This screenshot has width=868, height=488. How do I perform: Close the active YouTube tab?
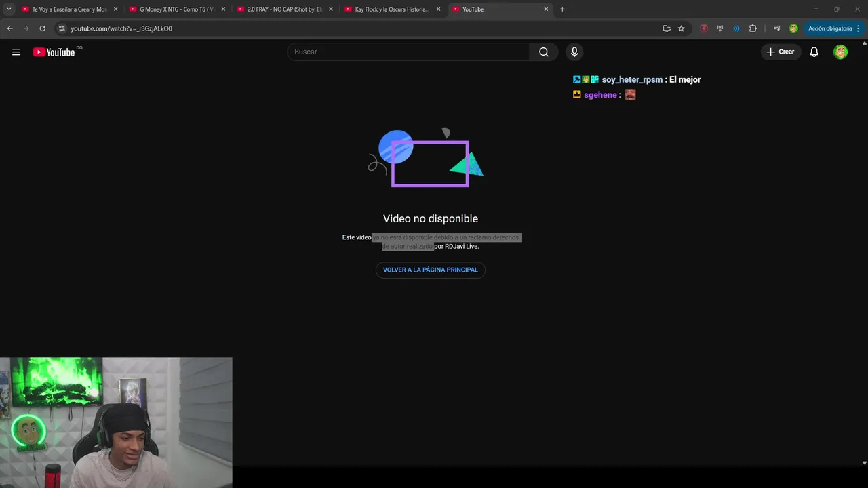pyautogui.click(x=546, y=9)
